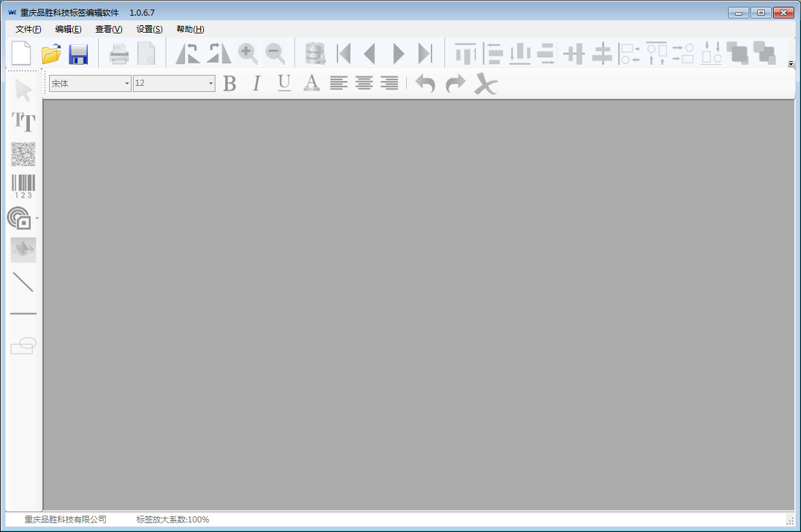Redo the last action

tap(455, 84)
